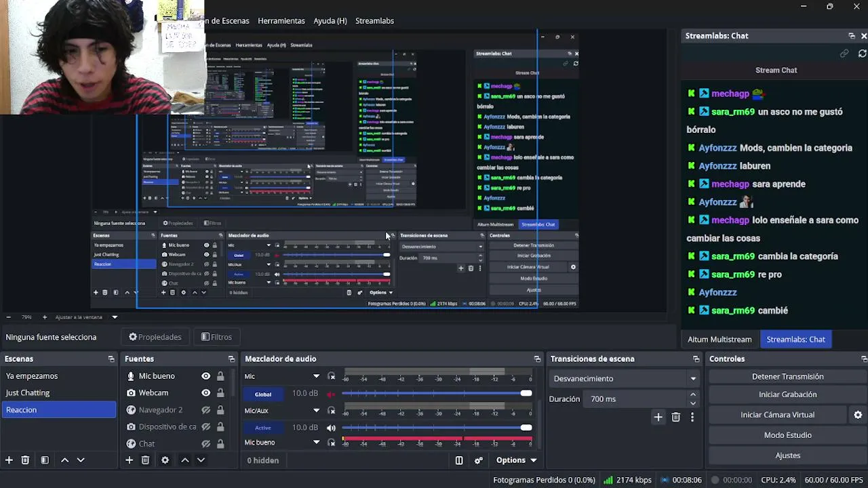Screen dimensions: 868x488
Task: Undock the Streamlabs: Chat panel
Action: coord(852,36)
